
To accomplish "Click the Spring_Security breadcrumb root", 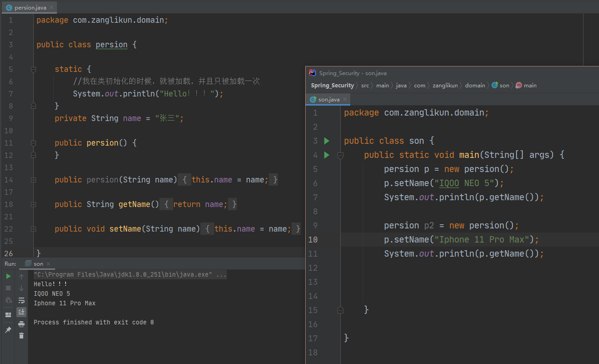I will (x=332, y=86).
